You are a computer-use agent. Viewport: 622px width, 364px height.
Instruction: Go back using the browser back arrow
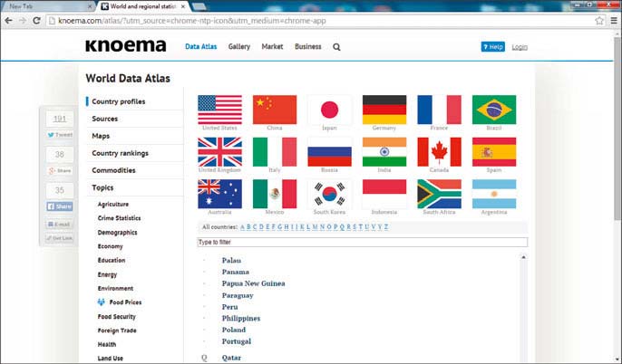8,21
